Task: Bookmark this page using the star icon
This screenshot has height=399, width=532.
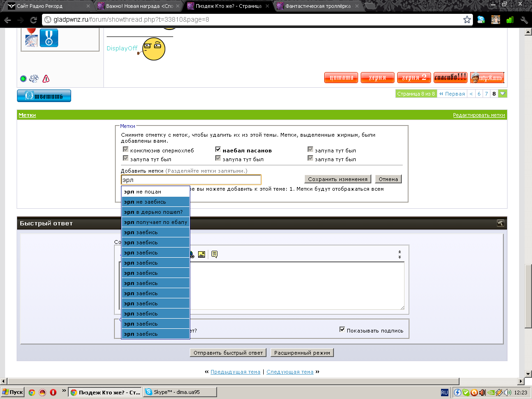Action: pos(467,20)
